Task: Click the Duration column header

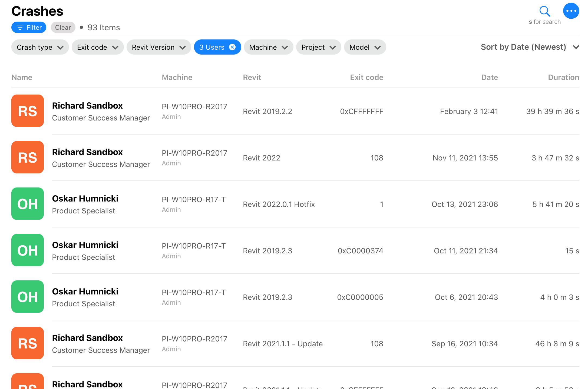Action: [563, 78]
